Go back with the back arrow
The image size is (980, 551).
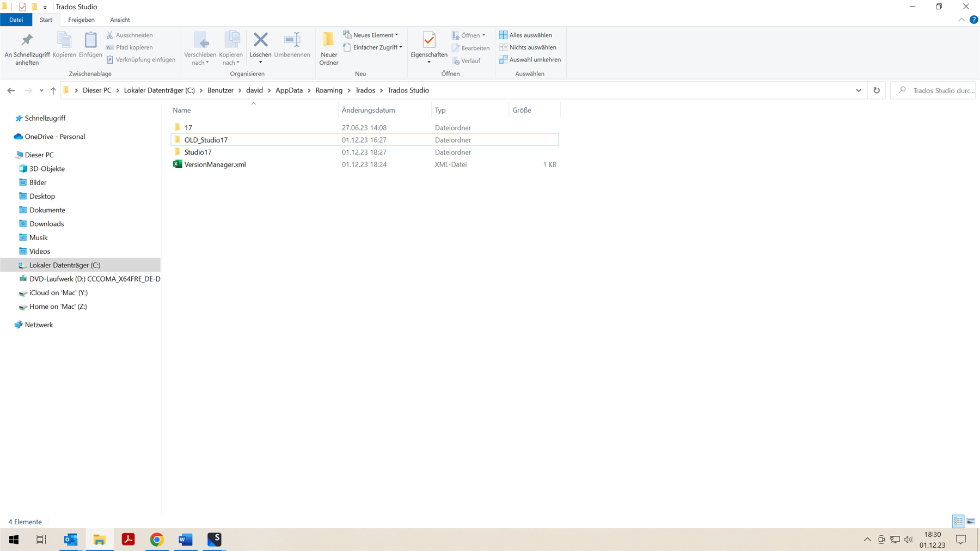click(11, 90)
